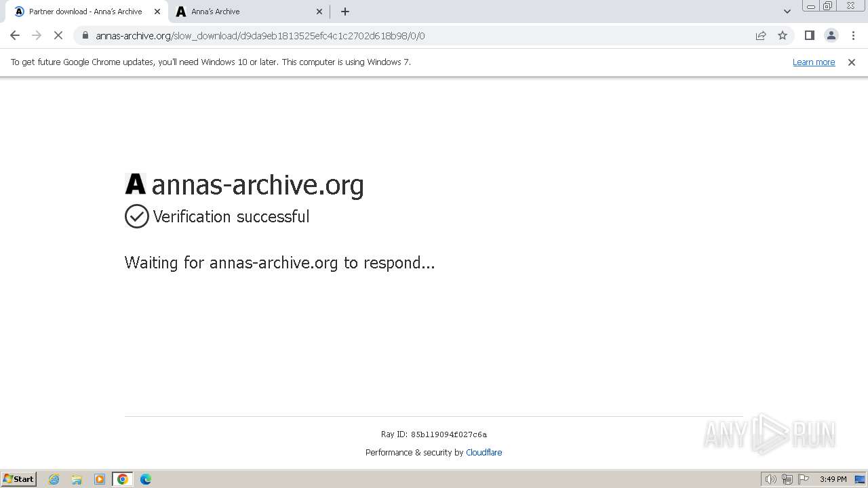
Task: Close the Anna's Archive tab
Action: pos(319,12)
